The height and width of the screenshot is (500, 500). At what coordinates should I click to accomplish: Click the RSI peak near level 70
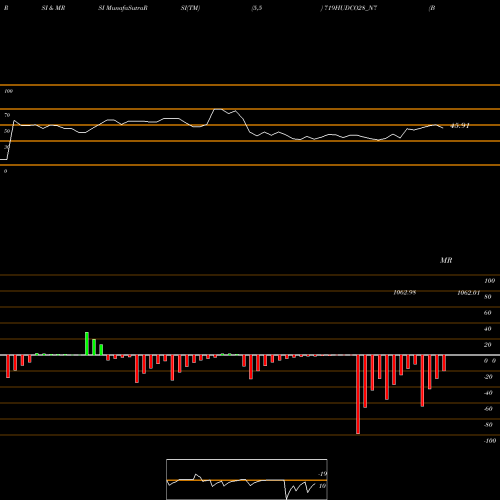click(x=218, y=109)
